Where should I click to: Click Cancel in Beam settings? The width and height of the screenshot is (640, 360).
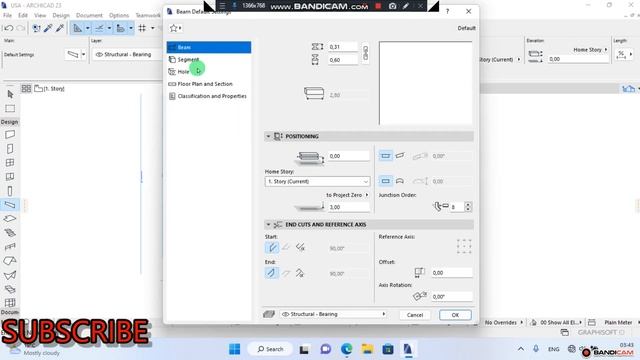click(415, 315)
